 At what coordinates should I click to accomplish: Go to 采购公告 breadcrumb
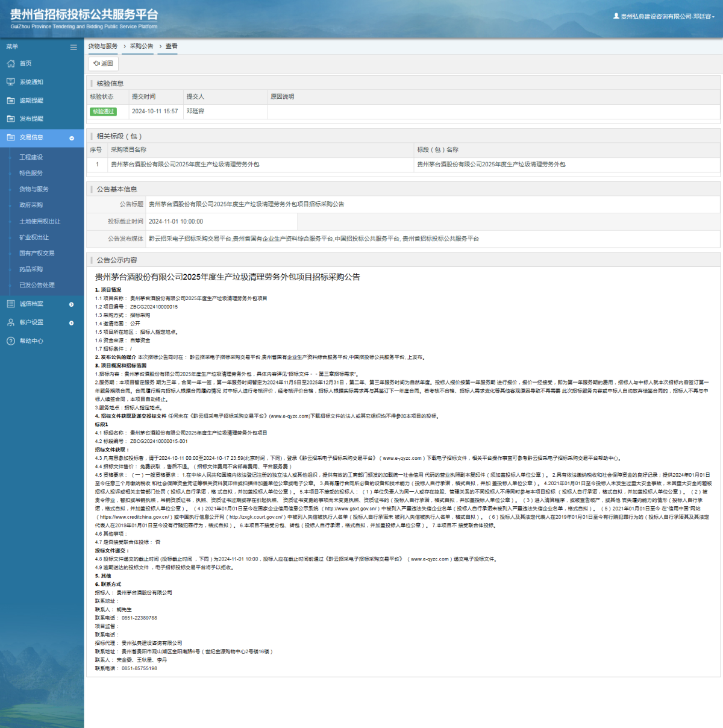(142, 46)
